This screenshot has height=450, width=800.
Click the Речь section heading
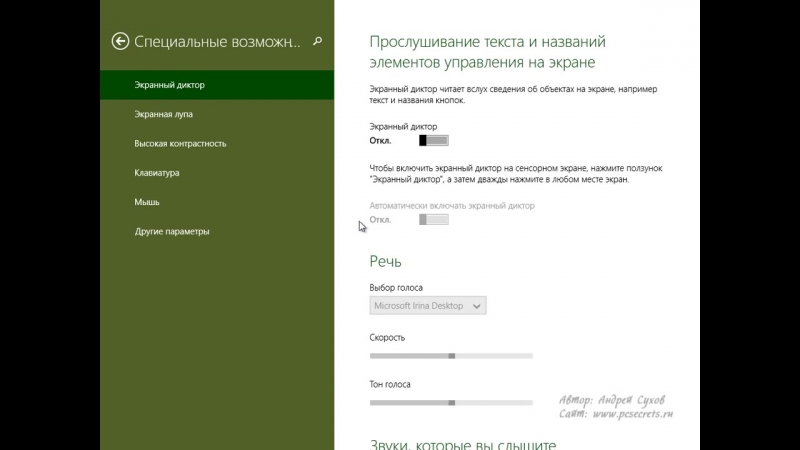pyautogui.click(x=385, y=261)
